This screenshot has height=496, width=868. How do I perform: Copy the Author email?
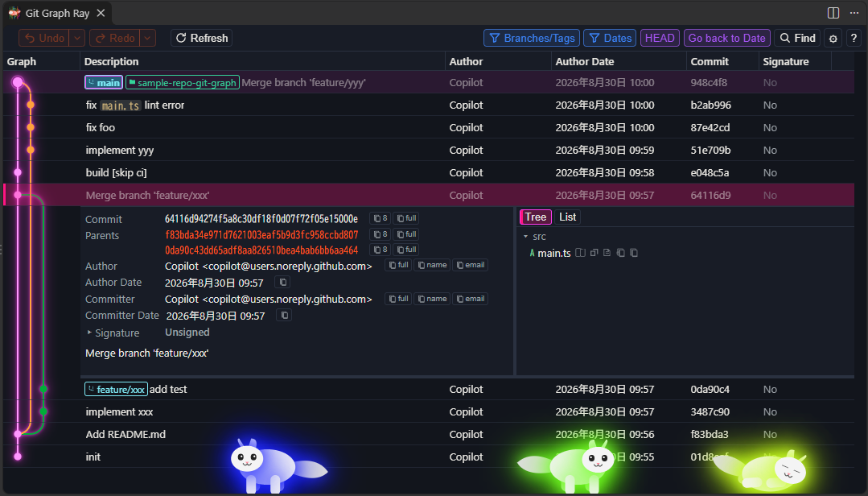pyautogui.click(x=470, y=266)
